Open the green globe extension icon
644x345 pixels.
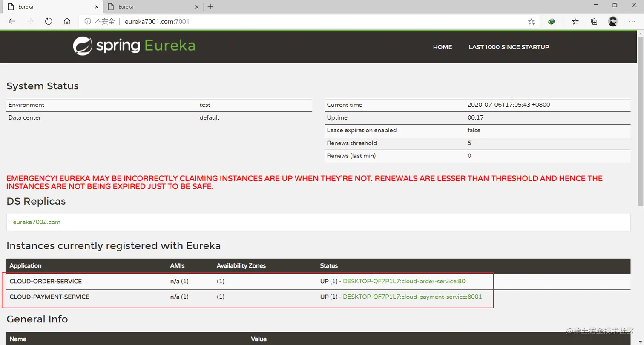point(552,21)
